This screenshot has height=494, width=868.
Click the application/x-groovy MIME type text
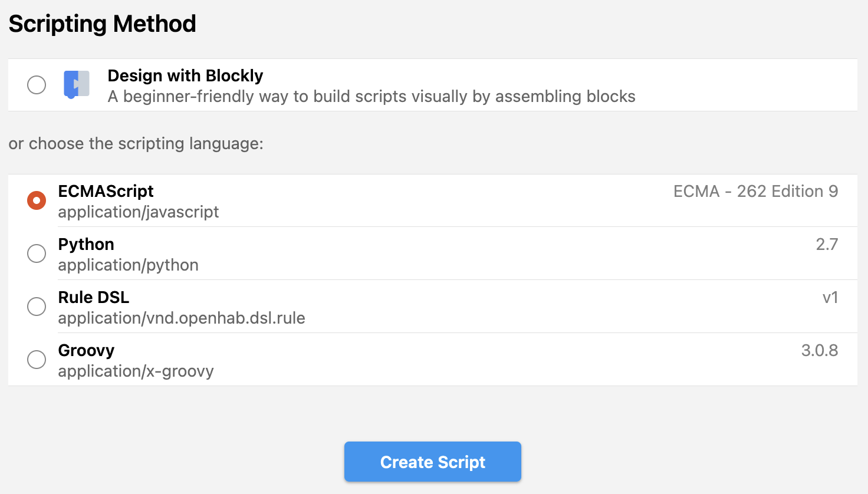click(x=136, y=371)
